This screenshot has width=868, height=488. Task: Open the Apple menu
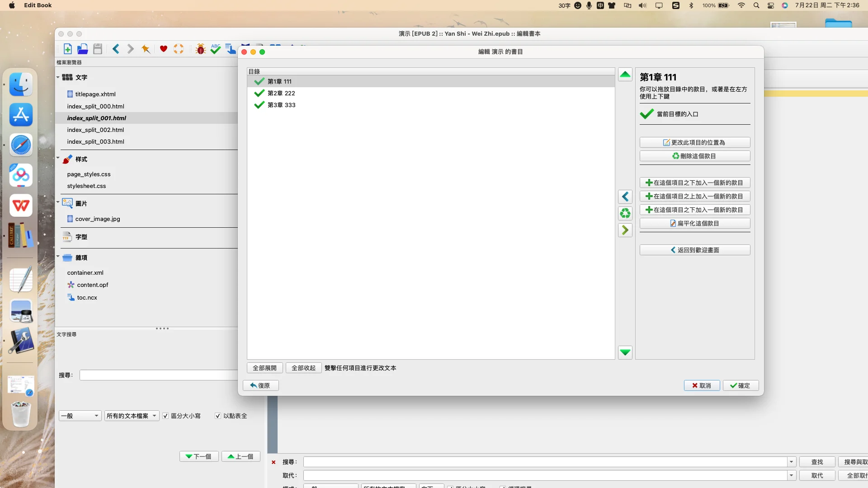coord(12,5)
